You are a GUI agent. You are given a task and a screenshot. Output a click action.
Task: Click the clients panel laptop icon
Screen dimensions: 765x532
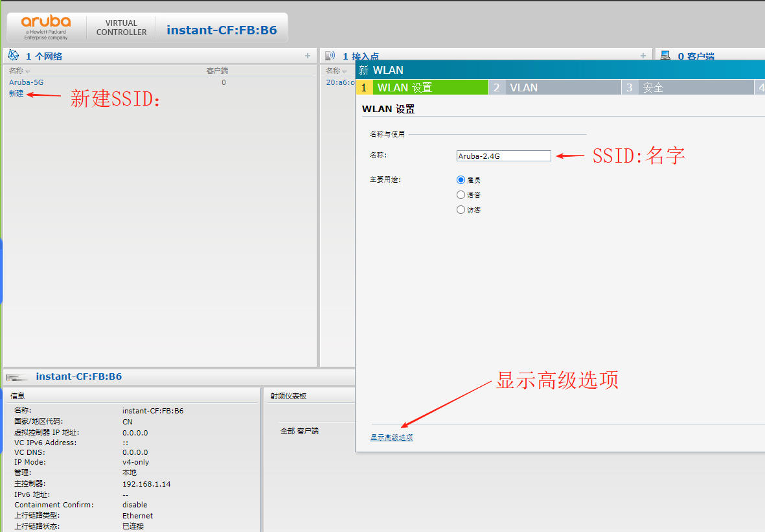click(665, 56)
